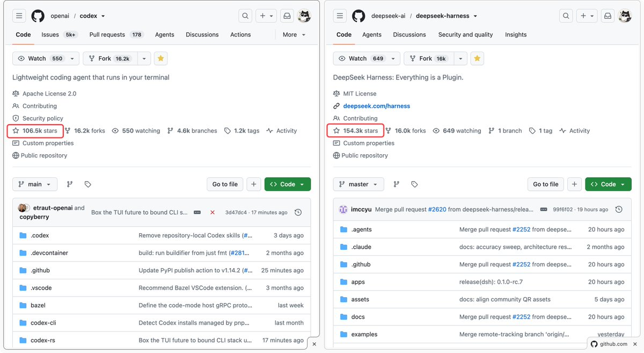
Task: Click imccyu avatar in latest commit
Action: pyautogui.click(x=343, y=209)
